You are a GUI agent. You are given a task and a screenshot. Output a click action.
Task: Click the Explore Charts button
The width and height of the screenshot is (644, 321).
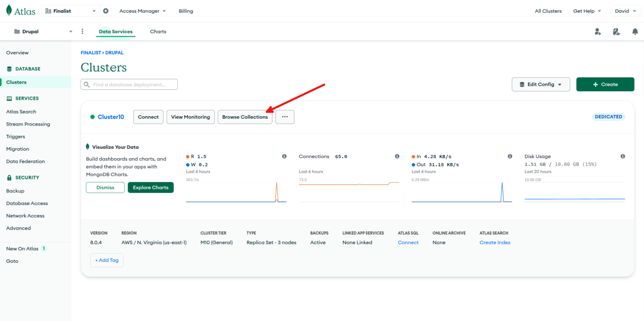click(151, 187)
